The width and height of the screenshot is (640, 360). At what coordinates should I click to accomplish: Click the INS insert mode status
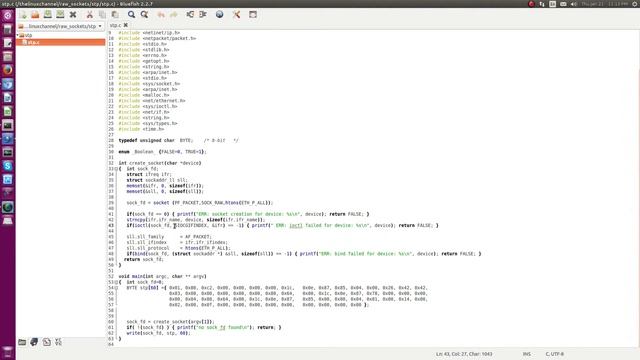coord(527,354)
